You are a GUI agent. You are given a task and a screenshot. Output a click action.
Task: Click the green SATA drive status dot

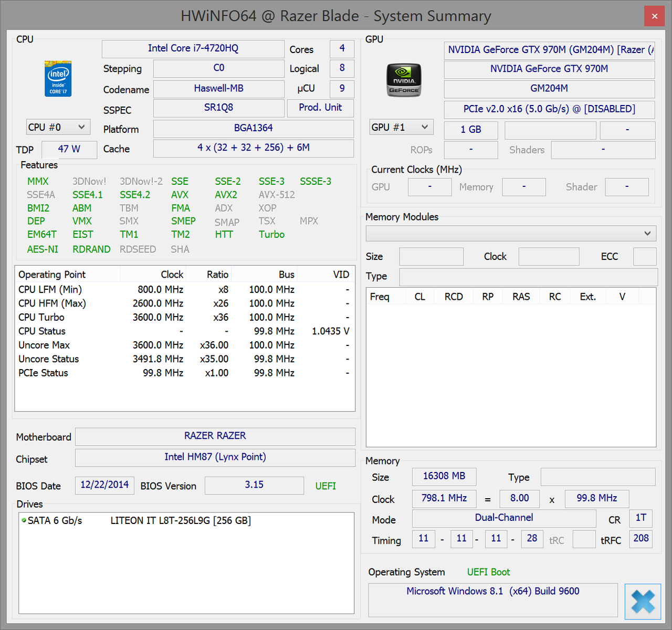pos(24,520)
